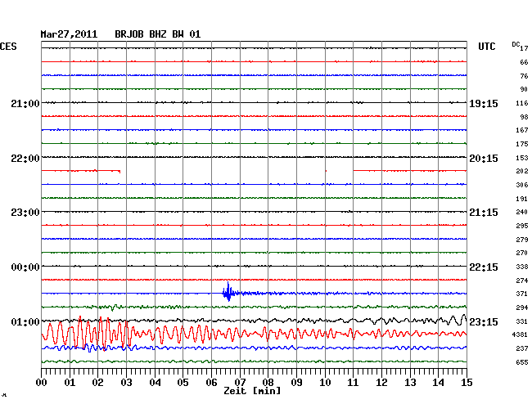Viewport: 532px width, 404px height.
Task: Click the DC value 338
Action: [522, 267]
